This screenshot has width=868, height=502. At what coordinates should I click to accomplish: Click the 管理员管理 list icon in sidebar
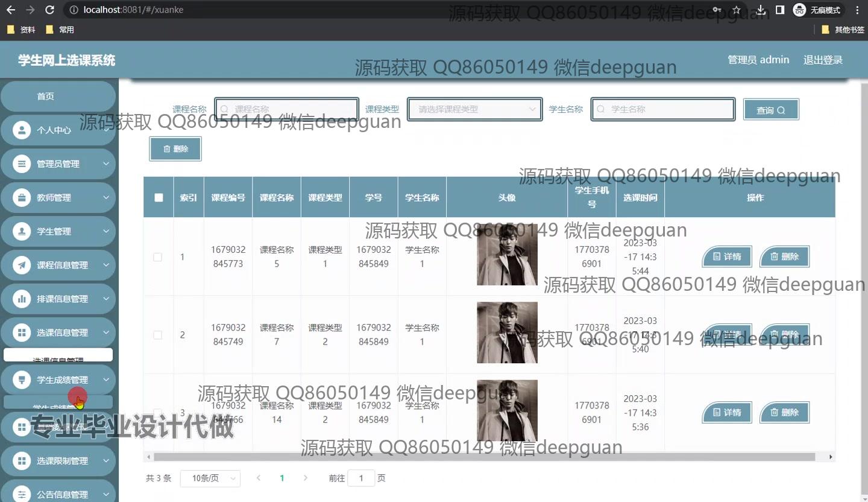click(x=22, y=164)
